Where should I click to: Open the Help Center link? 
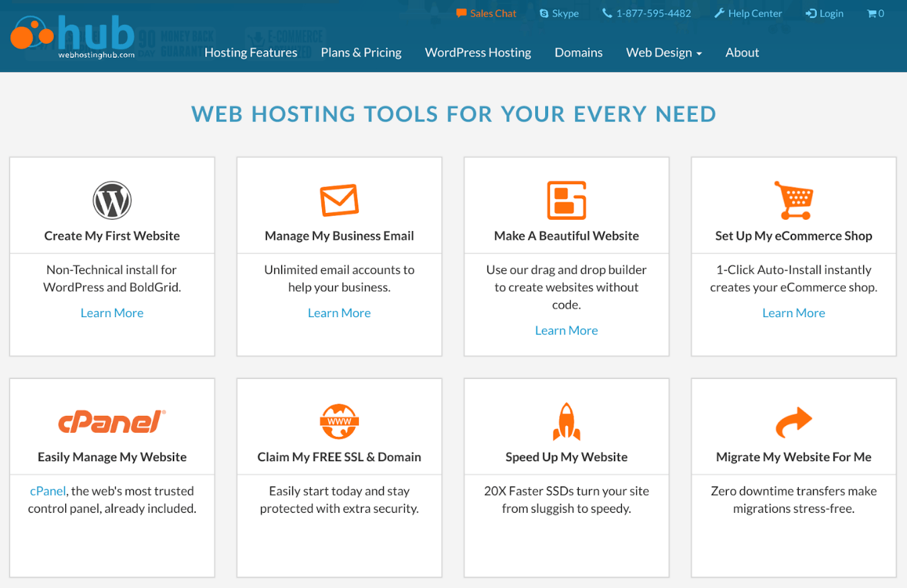[755, 13]
